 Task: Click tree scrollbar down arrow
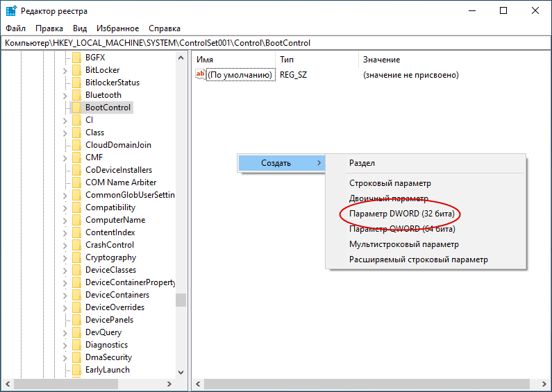(181, 372)
